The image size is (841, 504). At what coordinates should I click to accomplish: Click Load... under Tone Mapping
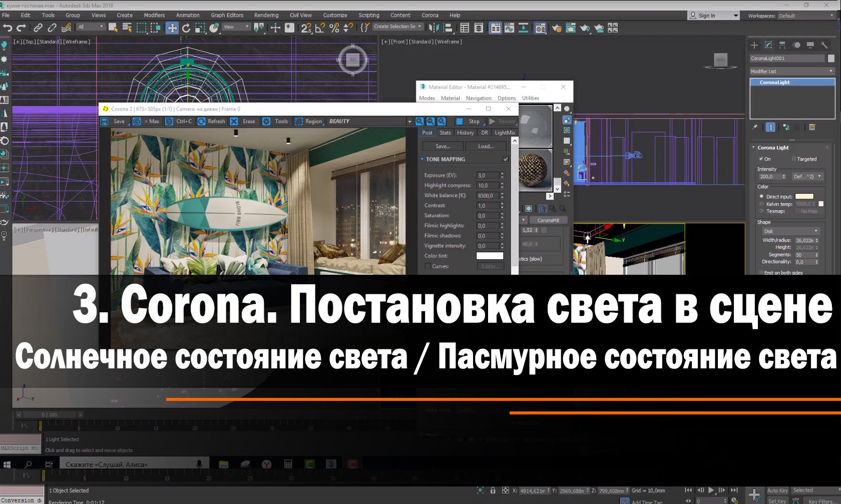[x=485, y=146]
